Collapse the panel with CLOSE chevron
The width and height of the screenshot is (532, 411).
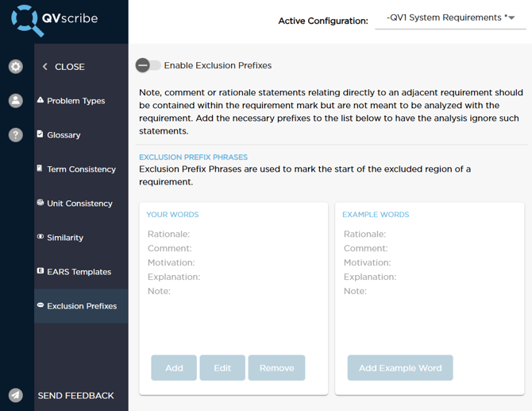tap(45, 67)
